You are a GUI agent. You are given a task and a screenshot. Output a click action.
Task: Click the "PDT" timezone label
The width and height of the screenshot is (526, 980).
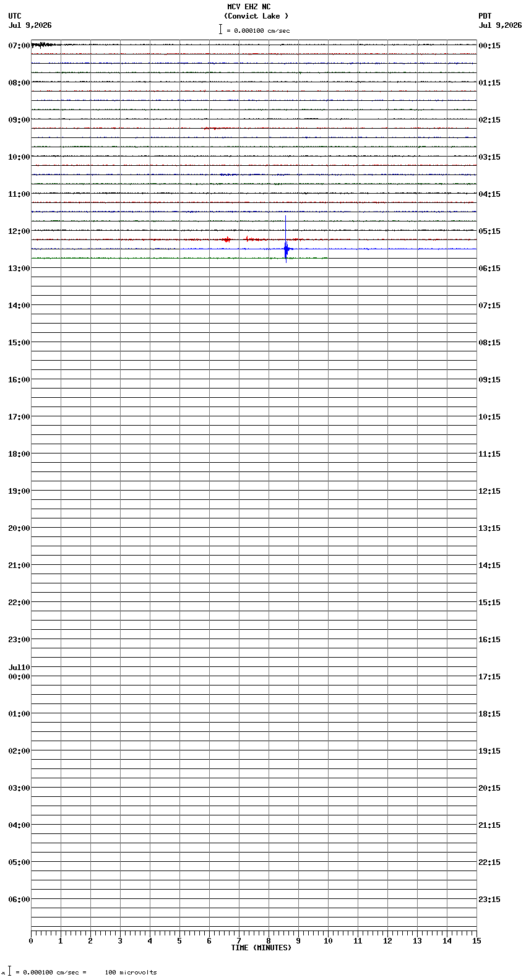click(x=485, y=16)
